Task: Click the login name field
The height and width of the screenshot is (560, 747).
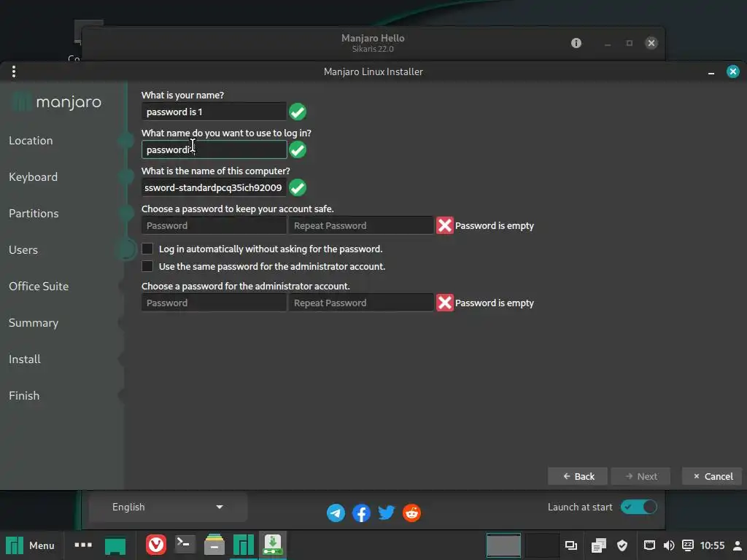Action: (214, 149)
